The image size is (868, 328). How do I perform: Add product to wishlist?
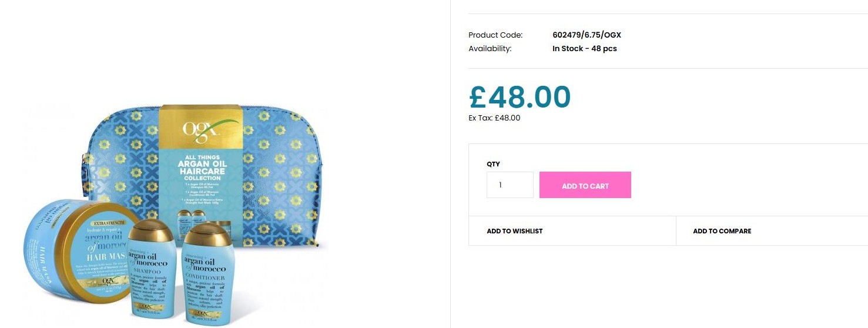(x=515, y=231)
